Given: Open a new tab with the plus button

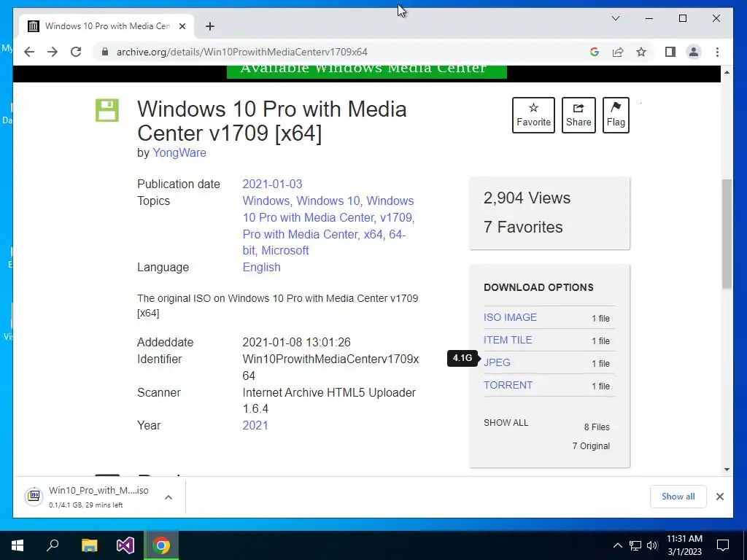Looking at the screenshot, I should coord(210,26).
